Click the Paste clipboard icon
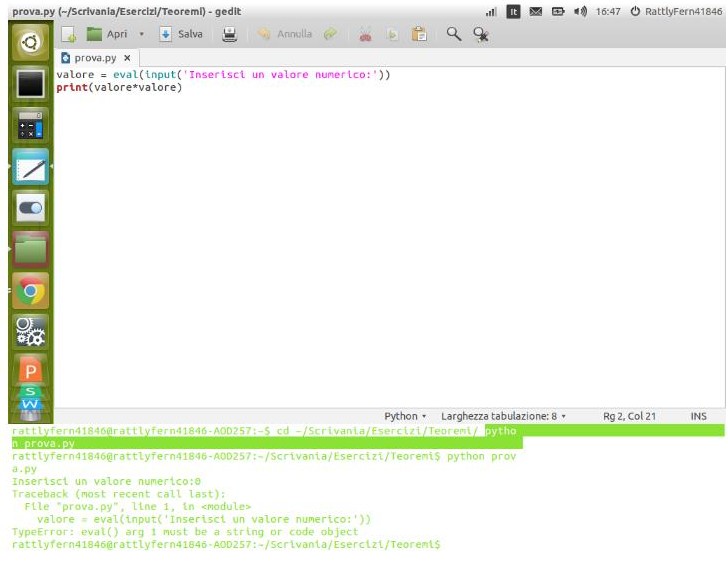The image size is (728, 572). tap(419, 34)
